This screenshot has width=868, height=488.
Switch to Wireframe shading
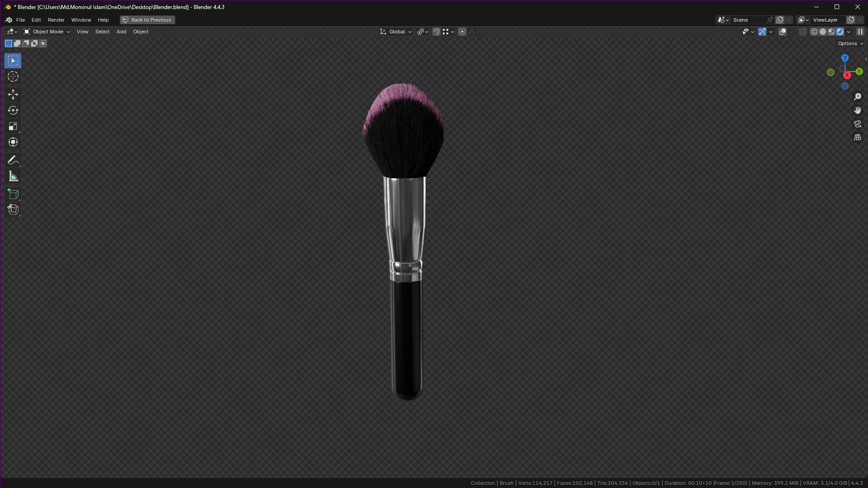click(814, 32)
